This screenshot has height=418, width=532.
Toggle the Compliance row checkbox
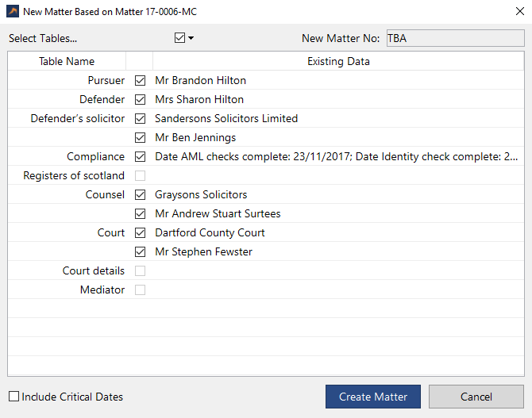point(141,156)
